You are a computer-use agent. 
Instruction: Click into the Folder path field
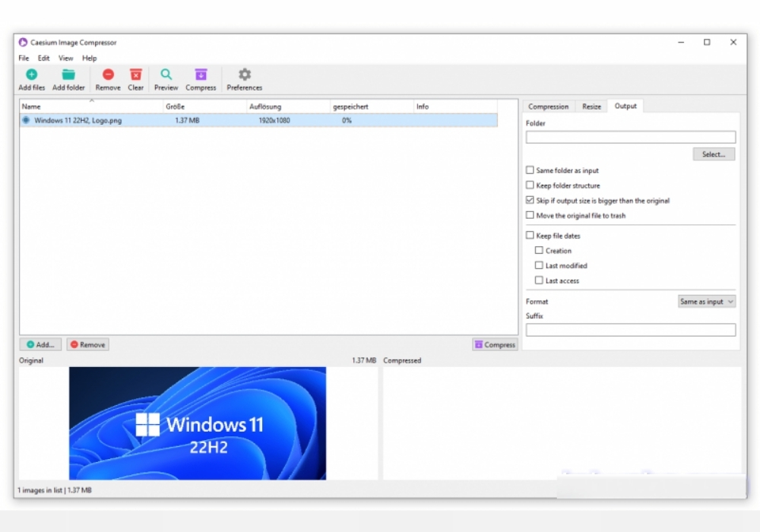click(631, 137)
